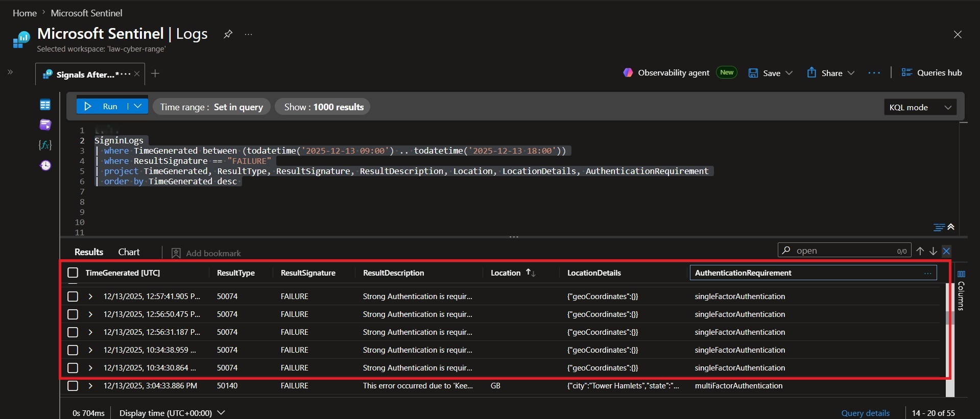Open the Query details link
This screenshot has height=419, width=980.
pyautogui.click(x=865, y=413)
